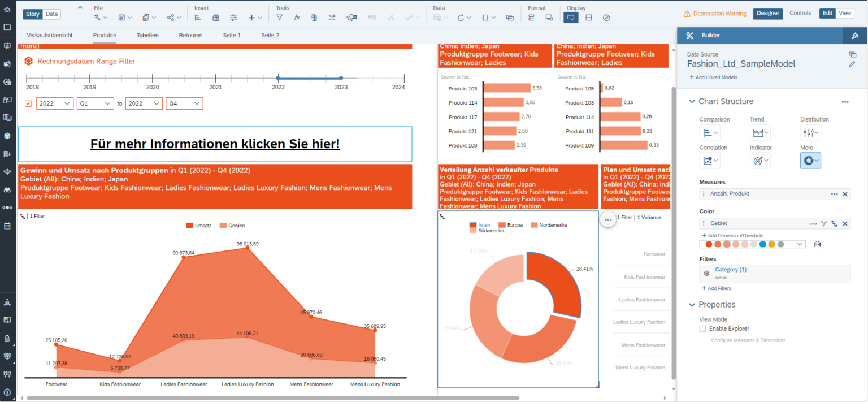
Task: Click the hierarchy icon on Gebiet row
Action: coord(835,224)
